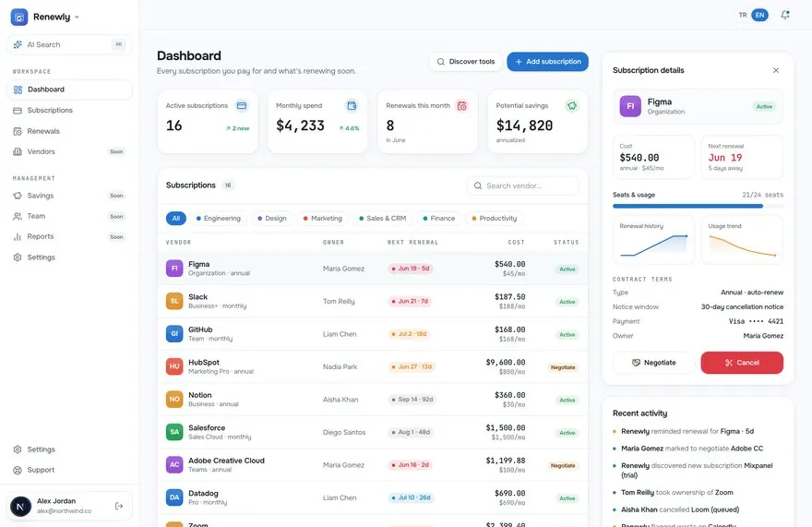The image size is (812, 527).
Task: Select Vendors in the sidebar
Action: 69,151
